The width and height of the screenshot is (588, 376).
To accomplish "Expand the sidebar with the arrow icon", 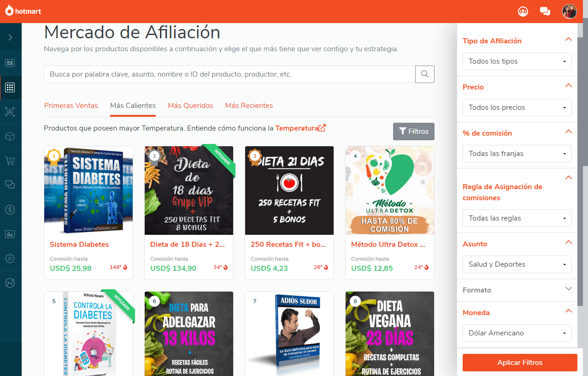I will [x=11, y=37].
